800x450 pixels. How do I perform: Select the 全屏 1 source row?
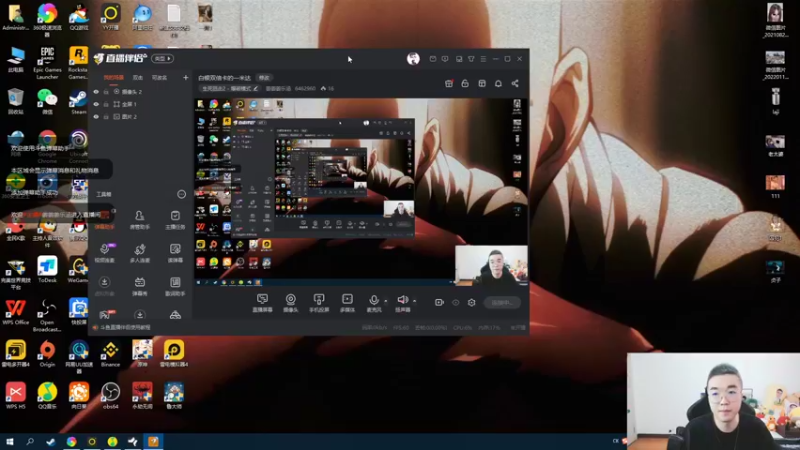(x=140, y=104)
